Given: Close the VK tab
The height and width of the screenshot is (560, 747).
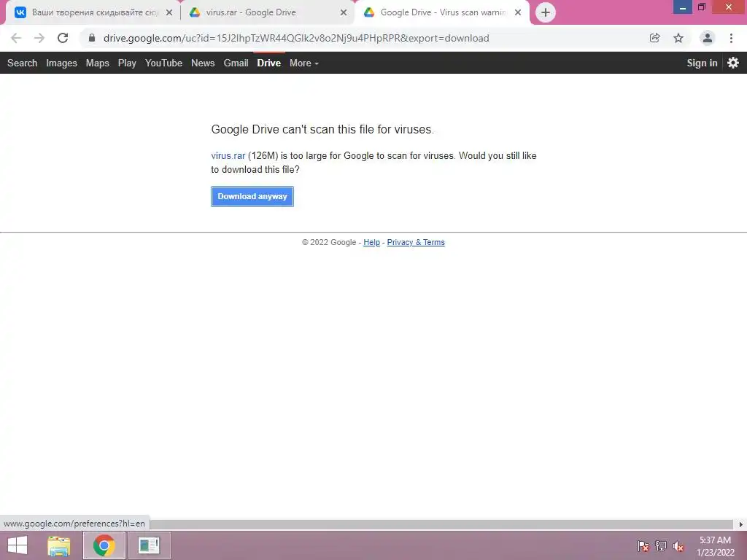Looking at the screenshot, I should pyautogui.click(x=169, y=12).
